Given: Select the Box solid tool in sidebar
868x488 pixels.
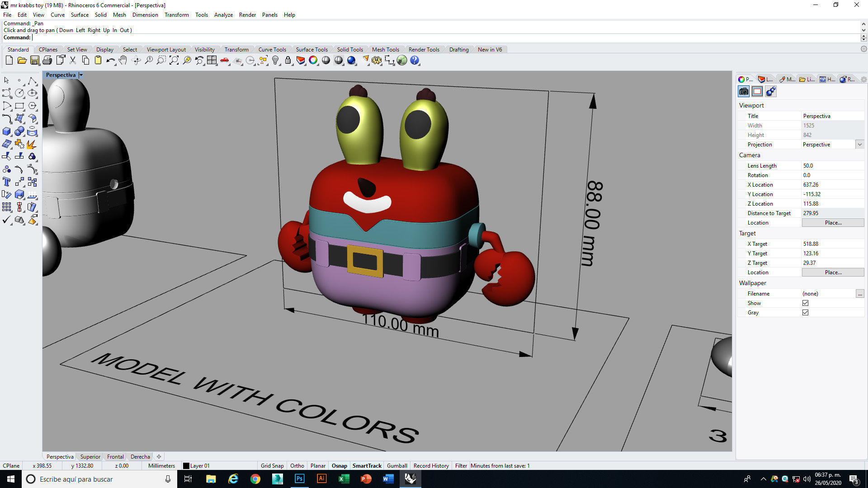Looking at the screenshot, I should [6, 131].
